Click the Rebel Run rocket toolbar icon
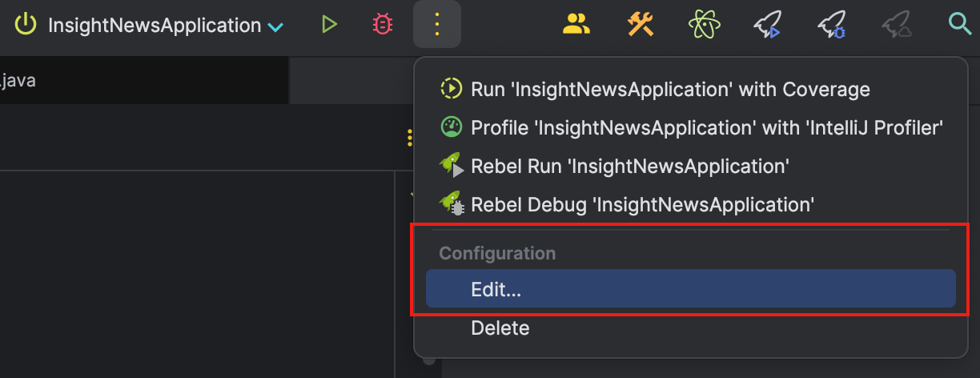 [766, 26]
